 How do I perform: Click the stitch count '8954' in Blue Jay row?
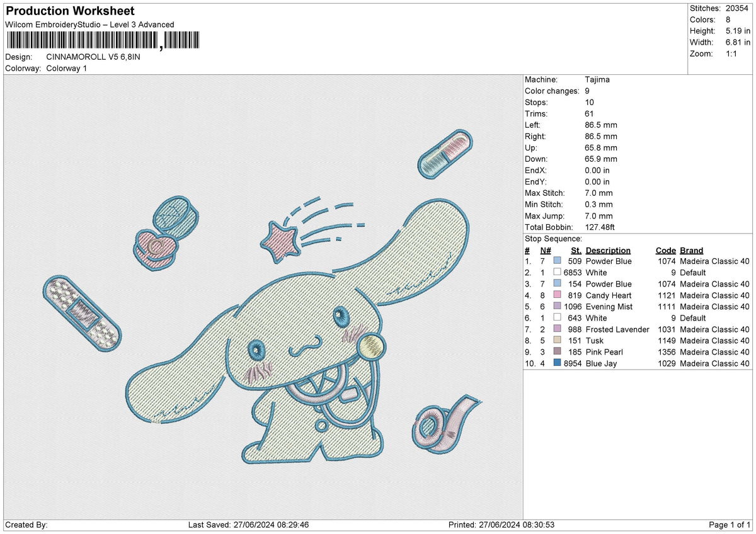pos(572,363)
